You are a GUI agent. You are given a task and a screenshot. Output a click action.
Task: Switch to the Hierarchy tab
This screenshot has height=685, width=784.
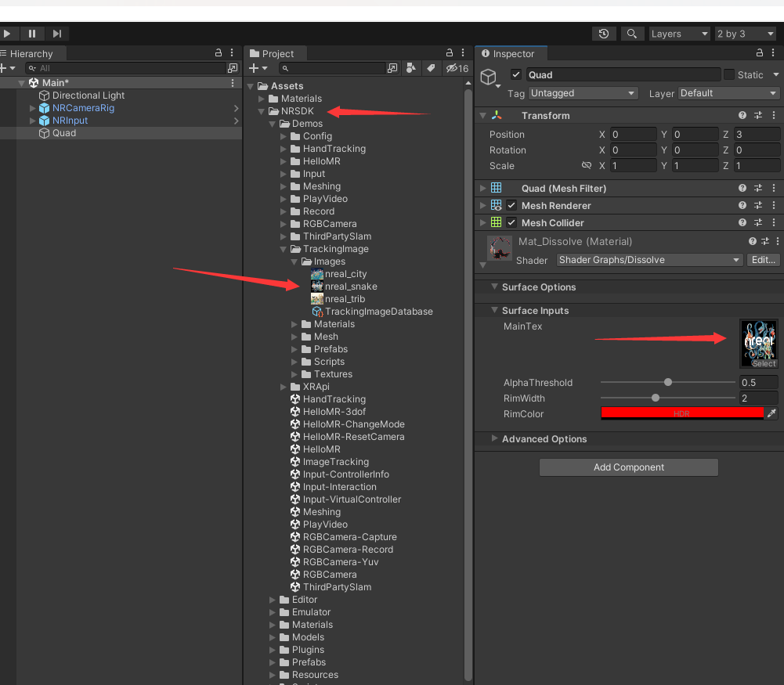tap(31, 54)
